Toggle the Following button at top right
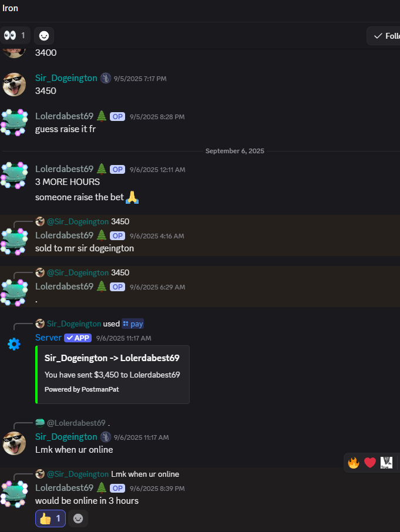400x532 pixels. pyautogui.click(x=384, y=36)
